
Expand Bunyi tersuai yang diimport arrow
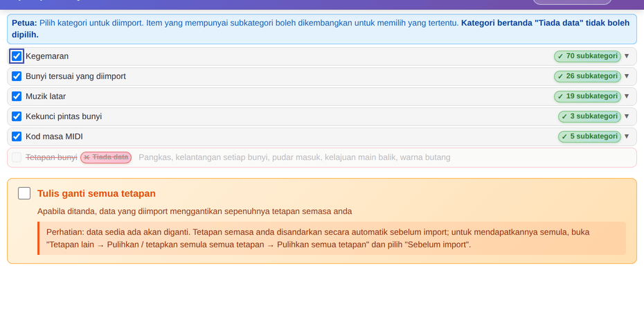(627, 76)
